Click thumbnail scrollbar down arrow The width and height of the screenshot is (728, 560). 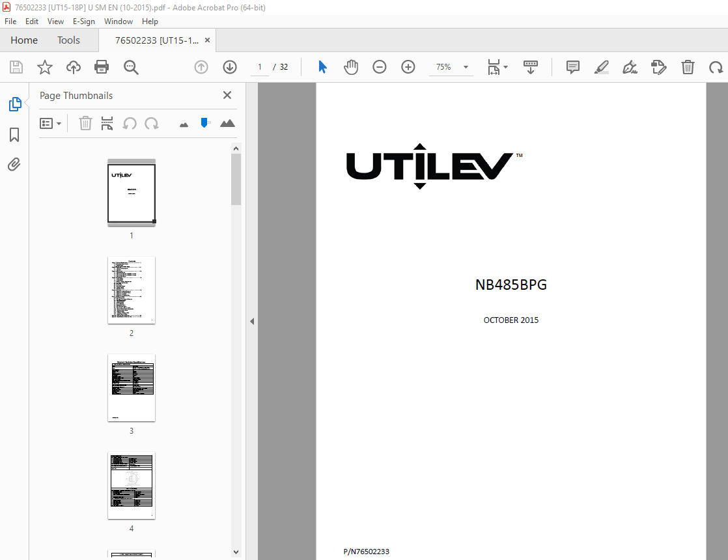[236, 552]
